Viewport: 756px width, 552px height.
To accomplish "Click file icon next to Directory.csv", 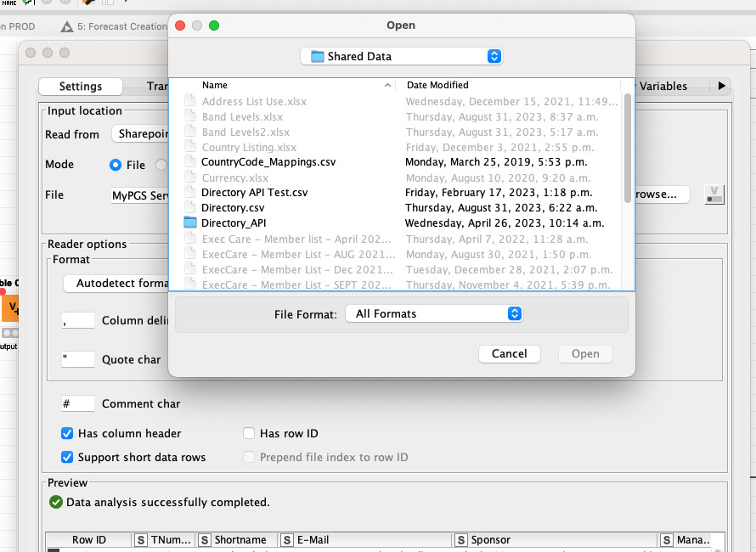I will tap(190, 208).
